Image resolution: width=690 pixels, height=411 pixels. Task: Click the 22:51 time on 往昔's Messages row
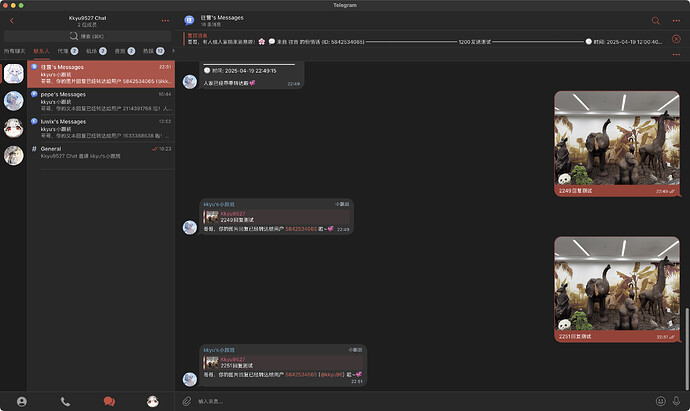[165, 67]
